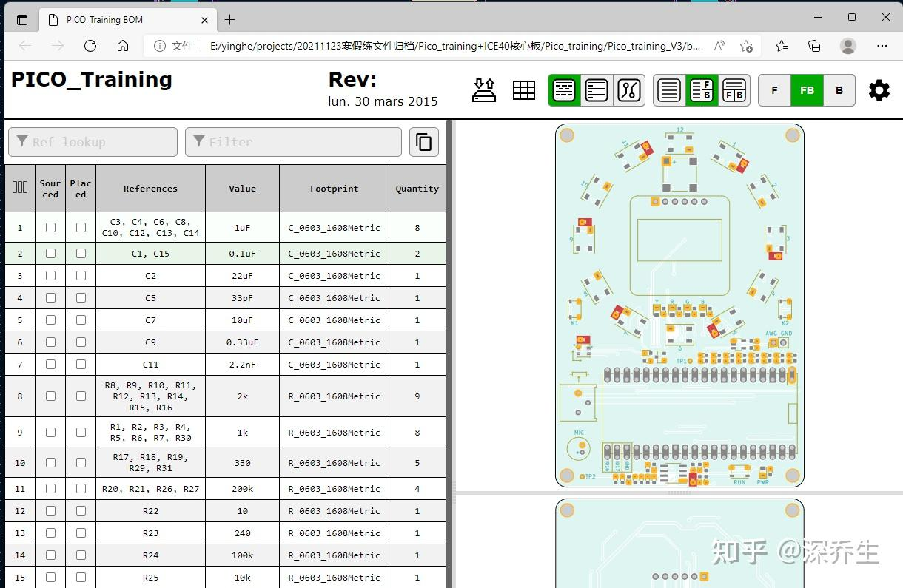
Task: Switch to ungrouped BOM mode
Action: click(x=597, y=90)
